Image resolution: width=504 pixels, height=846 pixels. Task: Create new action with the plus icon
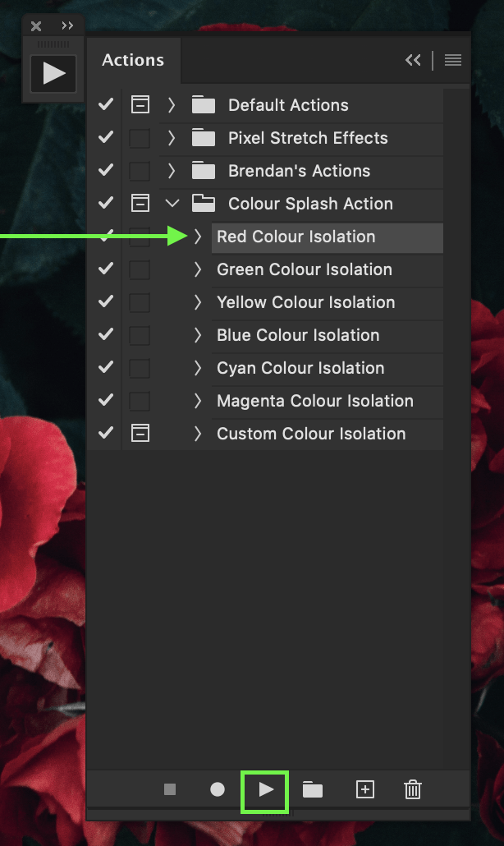click(365, 790)
